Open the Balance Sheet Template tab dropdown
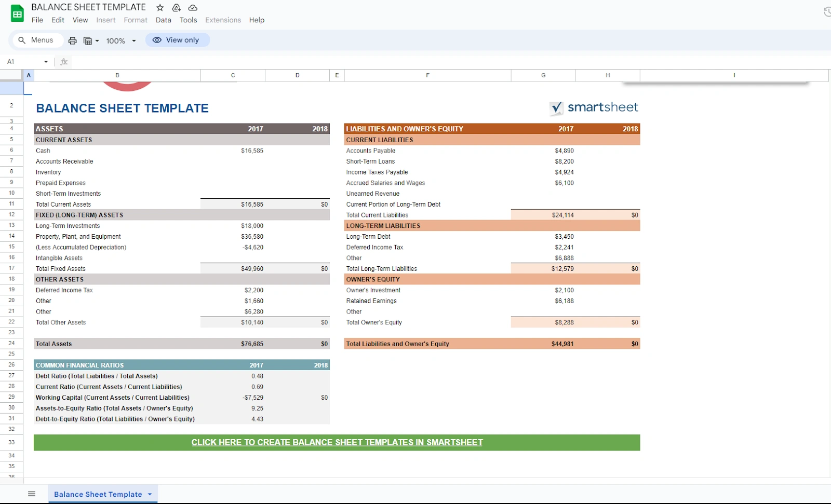 click(x=149, y=494)
